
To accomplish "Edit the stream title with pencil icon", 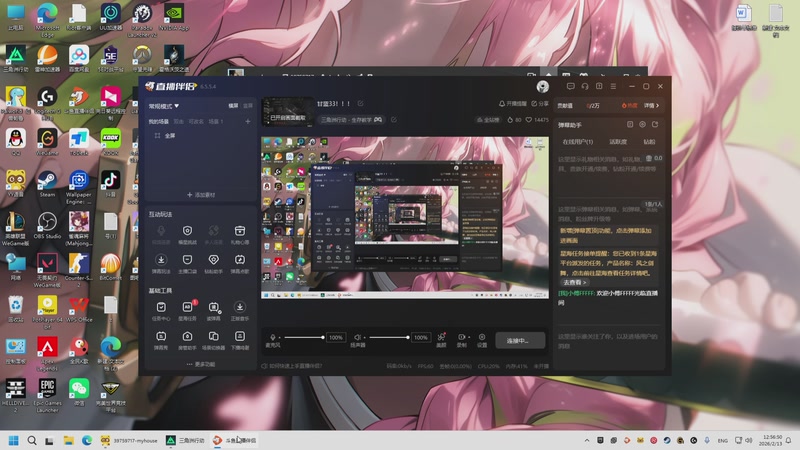I will pyautogui.click(x=360, y=104).
